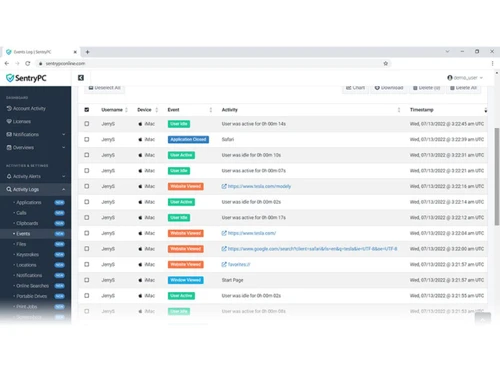Close the Events Log tab
The width and height of the screenshot is (500, 375).
tap(75, 52)
